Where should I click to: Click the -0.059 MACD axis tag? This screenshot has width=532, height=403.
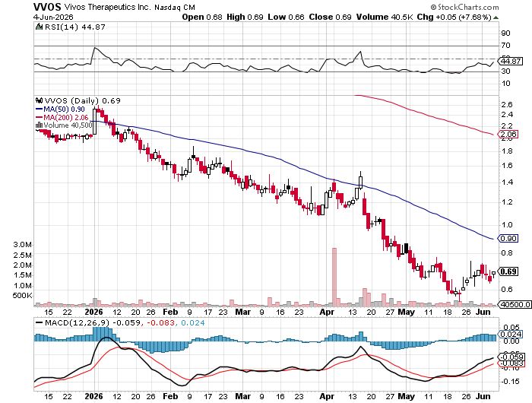511,357
